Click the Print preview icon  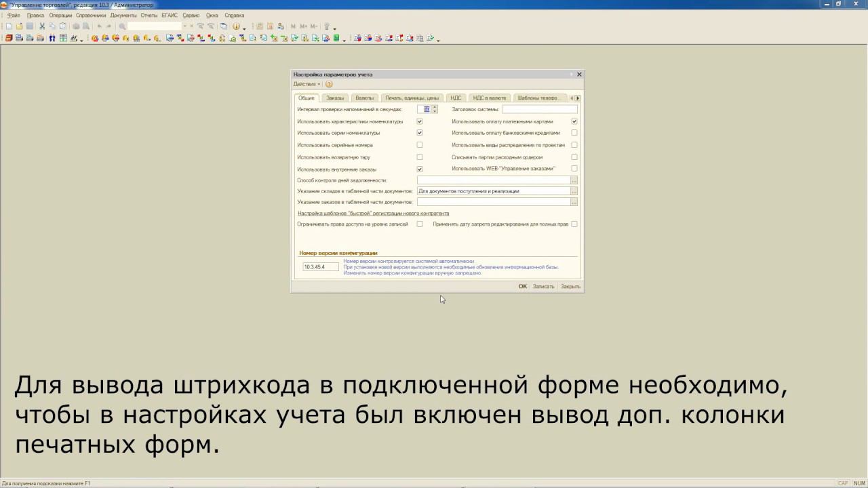(x=85, y=26)
